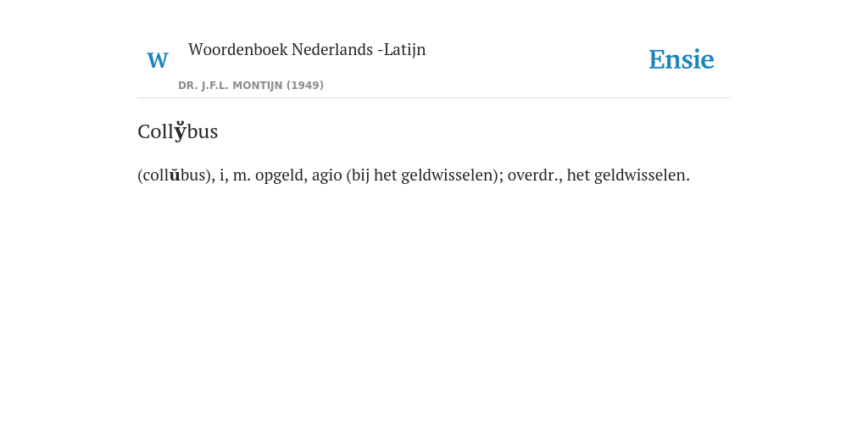Click the (1949) year in author line
Image resolution: width=868 pixels, height=434 pixels.
305,86
